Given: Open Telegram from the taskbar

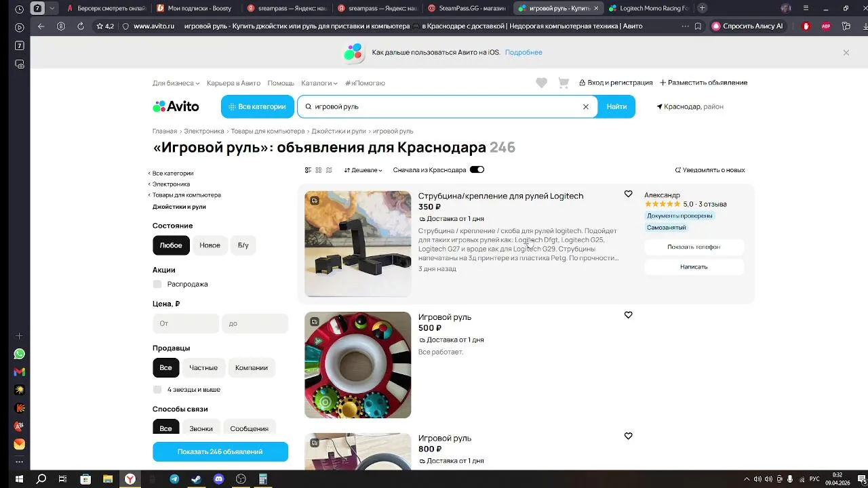Looking at the screenshot, I should pyautogui.click(x=174, y=479).
